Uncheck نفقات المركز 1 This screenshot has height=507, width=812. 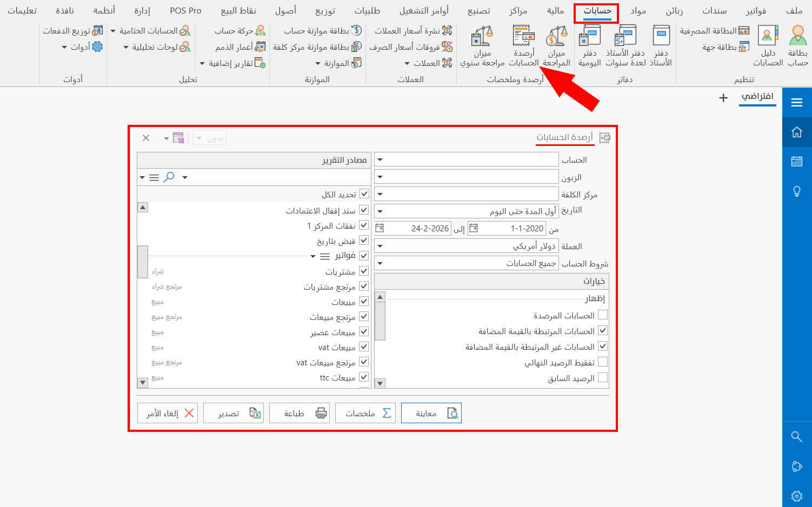(x=364, y=225)
